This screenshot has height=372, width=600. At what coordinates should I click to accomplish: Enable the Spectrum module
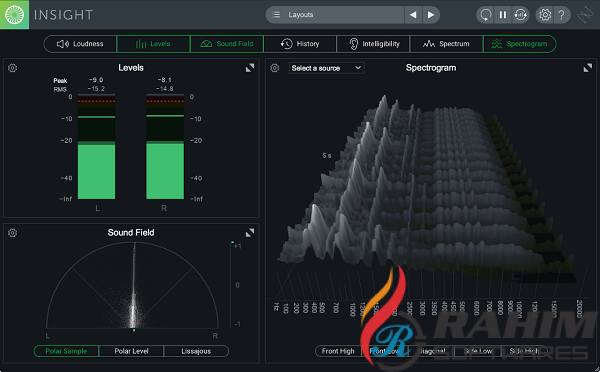[447, 44]
